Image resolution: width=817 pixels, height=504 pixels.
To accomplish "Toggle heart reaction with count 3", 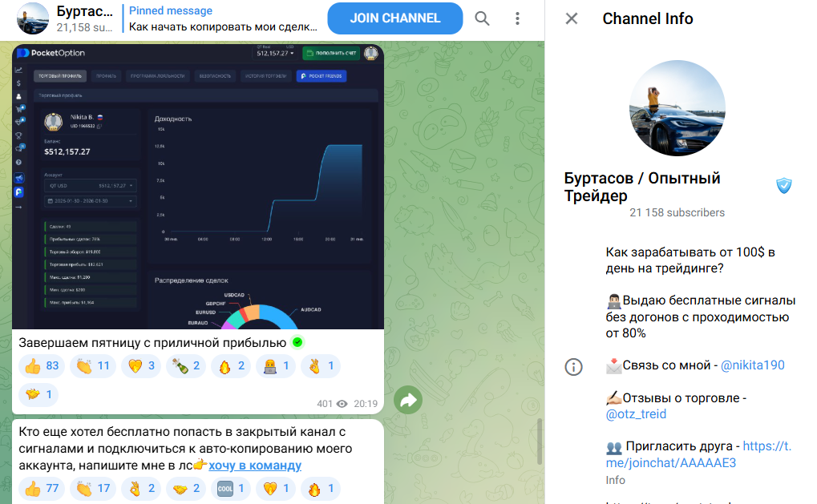I will click(141, 366).
